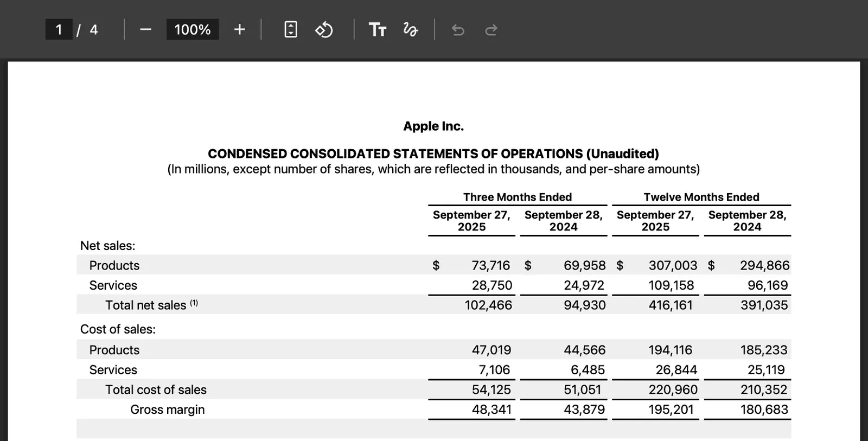Select the value 180,683
868x441 pixels.
click(x=764, y=410)
